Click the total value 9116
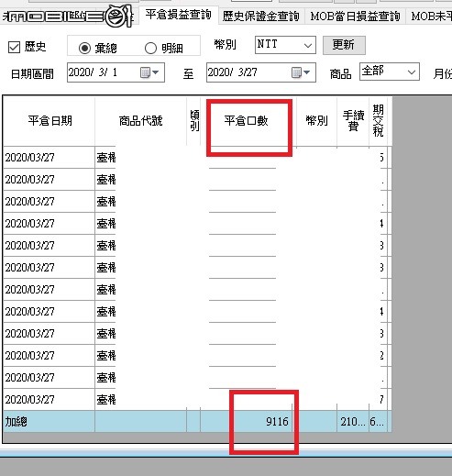 click(277, 422)
